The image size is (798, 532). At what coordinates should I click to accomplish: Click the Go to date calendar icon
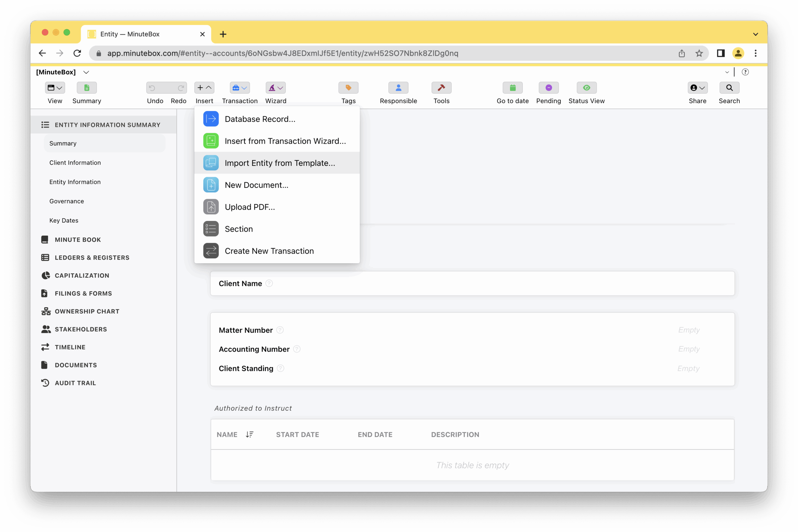pyautogui.click(x=512, y=88)
